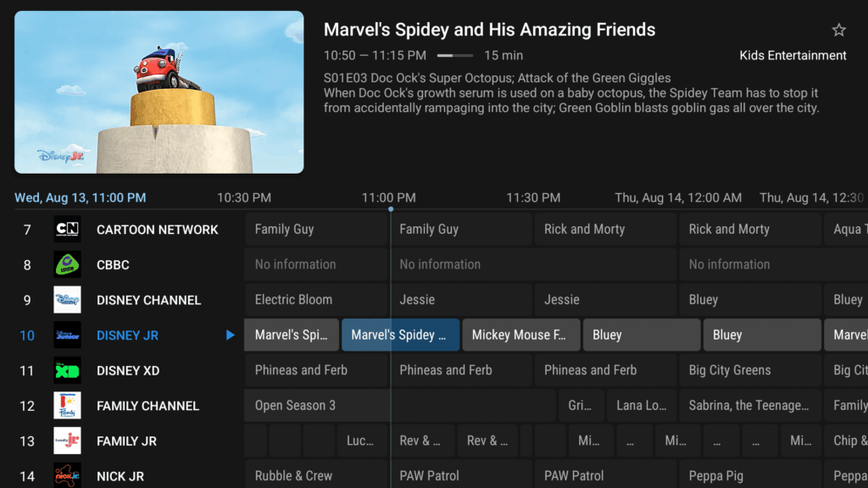This screenshot has height=488, width=868.
Task: Click the DISNEY XD channel name
Action: click(x=128, y=371)
